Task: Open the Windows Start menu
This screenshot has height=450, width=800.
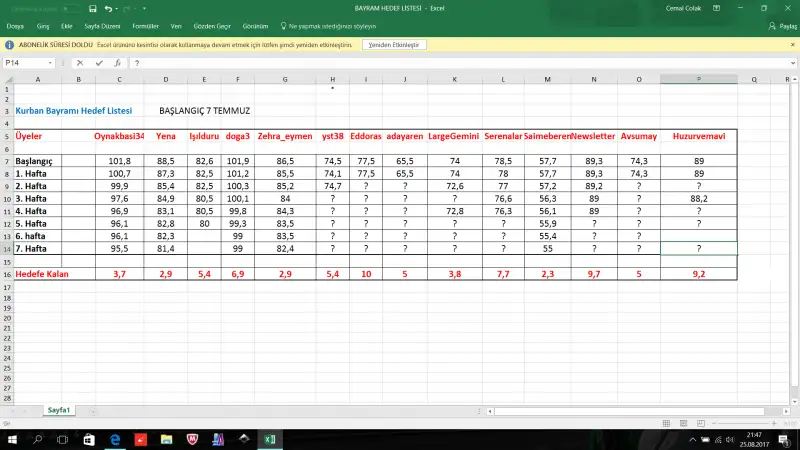Action: pos(11,439)
